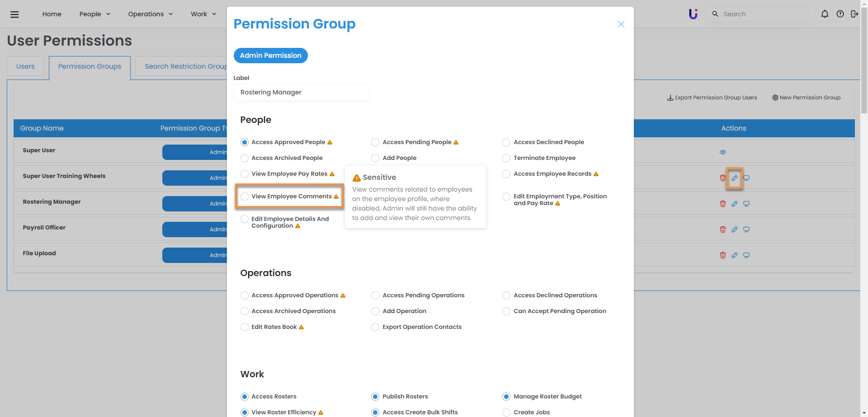Expand the Operations navigation dropdown

click(x=151, y=14)
